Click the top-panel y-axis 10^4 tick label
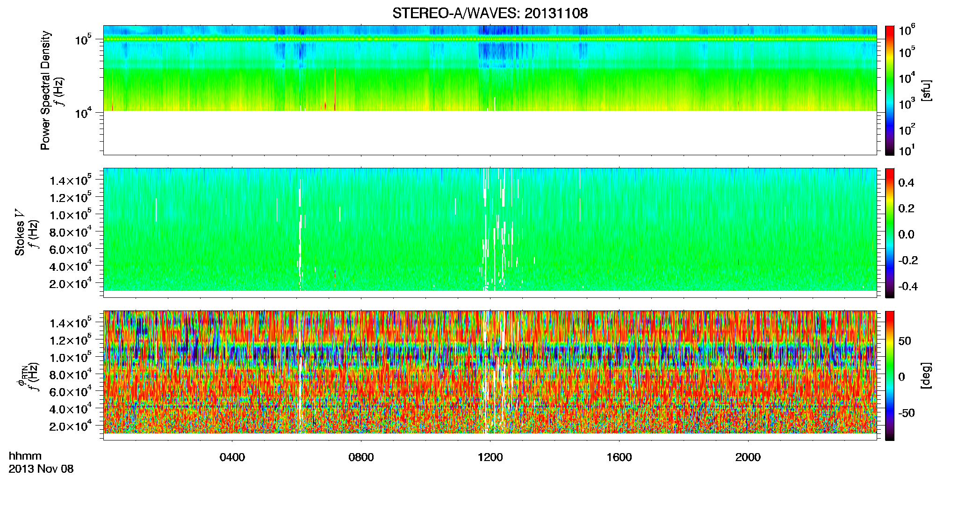980x505 pixels. point(83,112)
